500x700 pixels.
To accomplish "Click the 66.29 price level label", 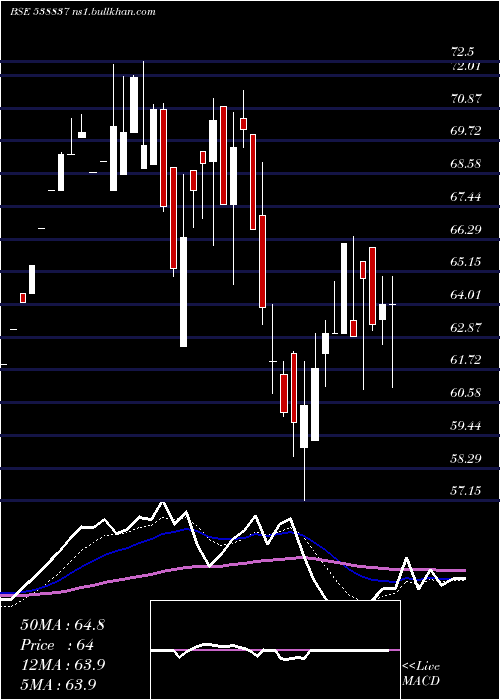I will tap(467, 229).
